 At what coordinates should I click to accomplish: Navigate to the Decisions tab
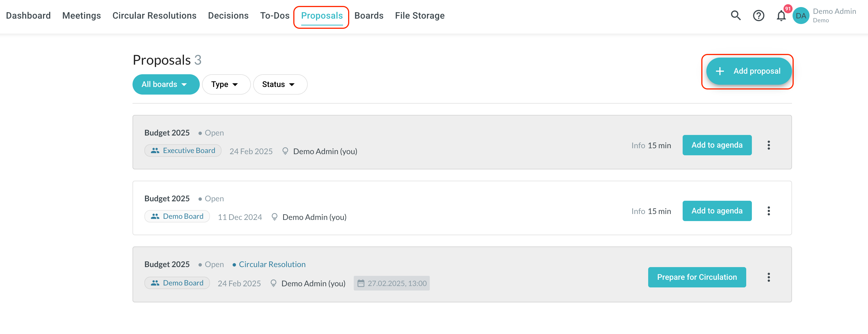point(228,16)
